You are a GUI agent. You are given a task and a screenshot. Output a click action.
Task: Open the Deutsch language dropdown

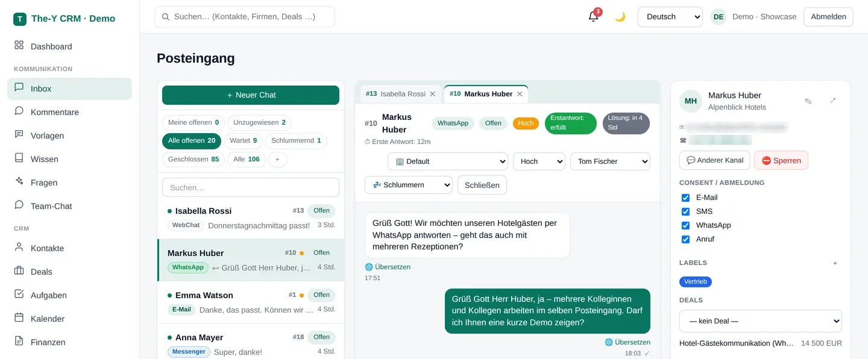670,17
